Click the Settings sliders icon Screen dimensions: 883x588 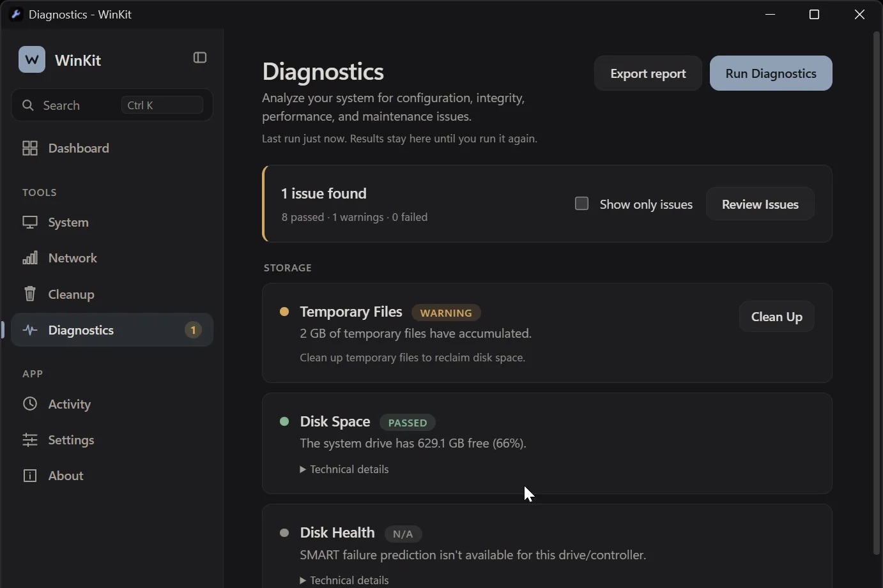click(30, 440)
